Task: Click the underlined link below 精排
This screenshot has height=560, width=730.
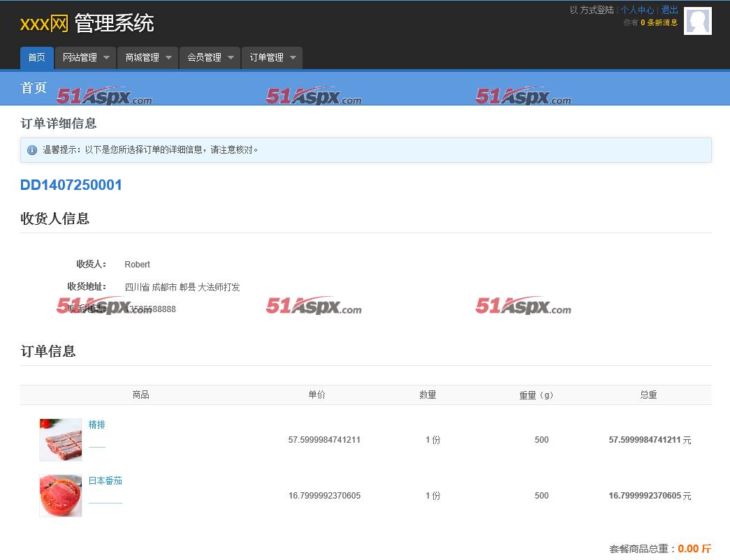Action: point(96,446)
